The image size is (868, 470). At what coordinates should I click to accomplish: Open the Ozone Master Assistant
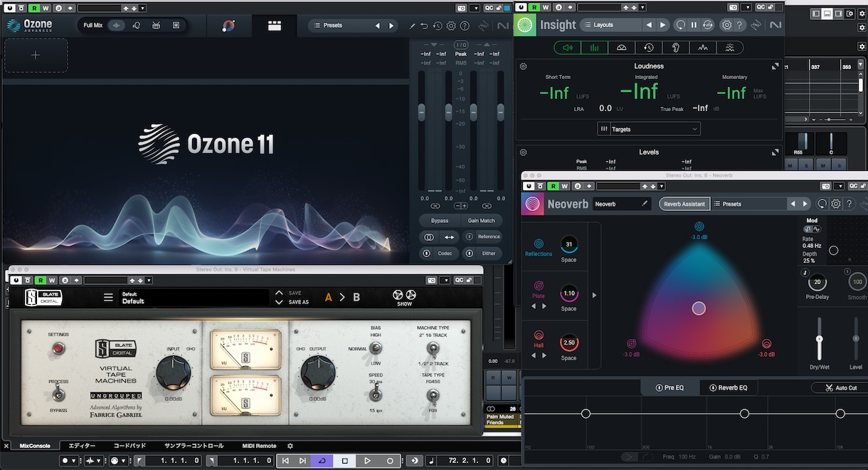click(228, 26)
